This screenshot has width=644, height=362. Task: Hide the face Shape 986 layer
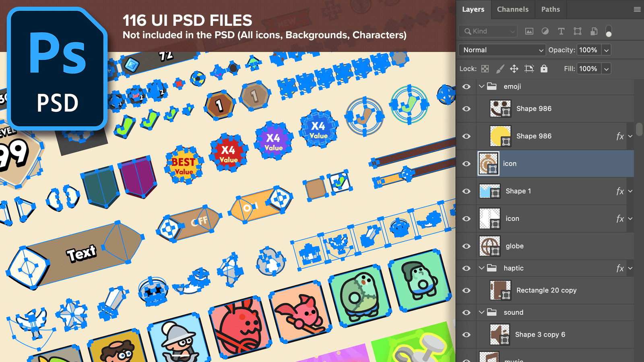pos(466,109)
